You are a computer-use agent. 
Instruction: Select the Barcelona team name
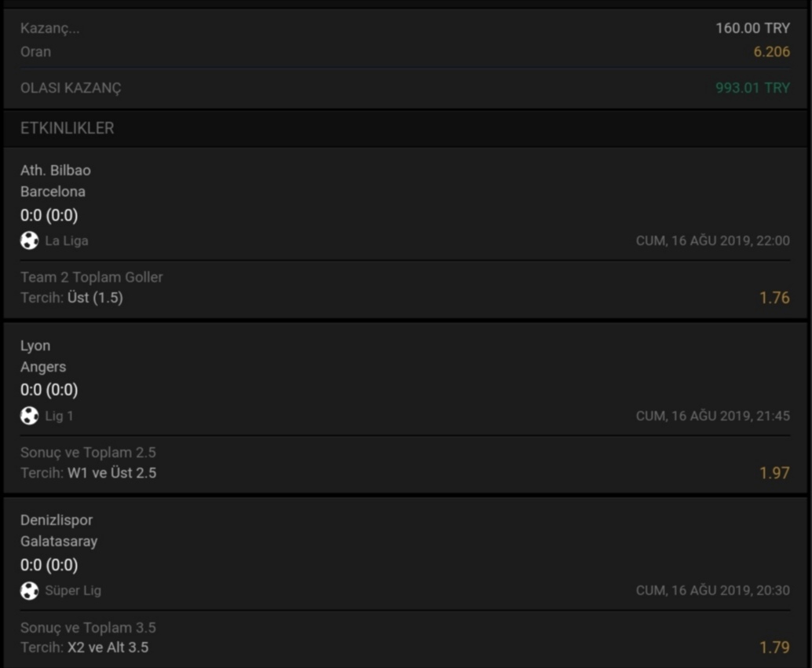(53, 192)
